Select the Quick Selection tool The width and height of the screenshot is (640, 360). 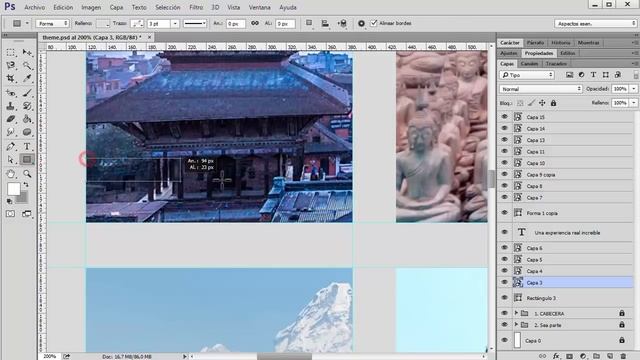27,65
